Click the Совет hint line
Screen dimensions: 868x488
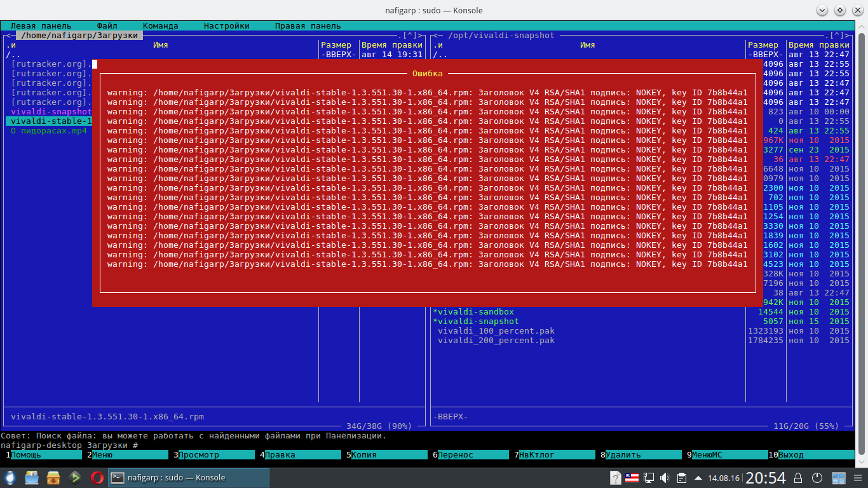point(194,436)
